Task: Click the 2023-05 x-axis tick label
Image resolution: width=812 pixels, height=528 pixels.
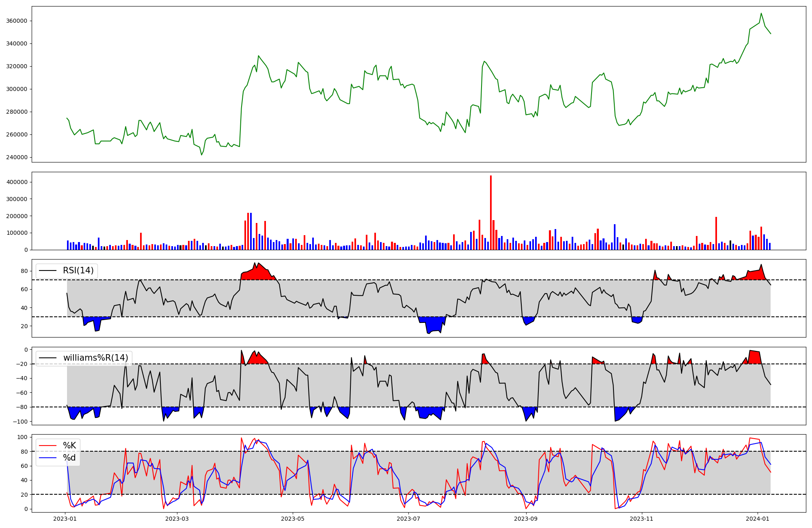Action: [x=293, y=519]
